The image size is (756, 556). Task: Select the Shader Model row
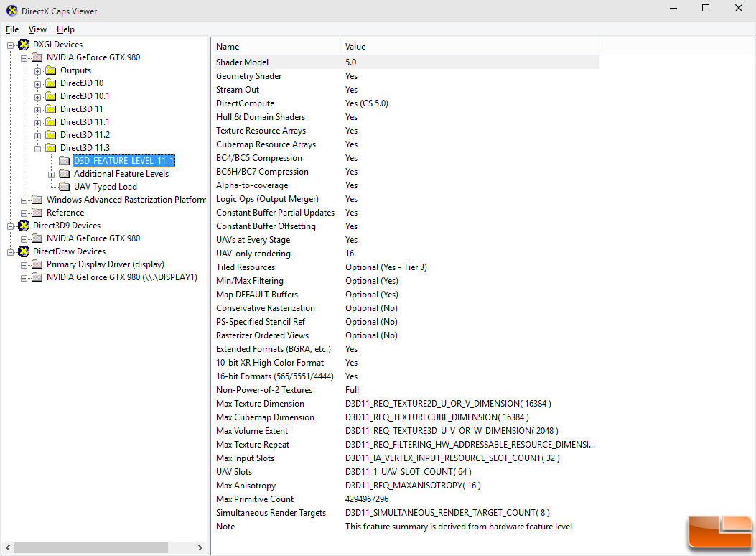(406, 62)
